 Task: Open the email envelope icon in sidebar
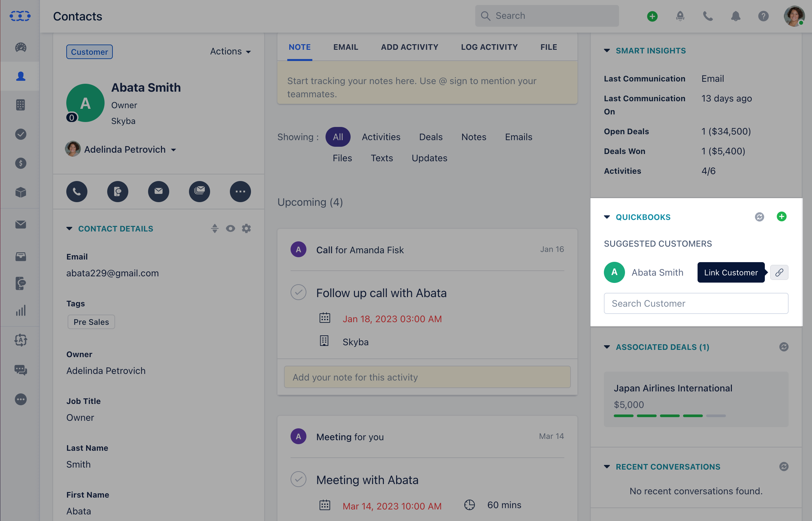(21, 224)
